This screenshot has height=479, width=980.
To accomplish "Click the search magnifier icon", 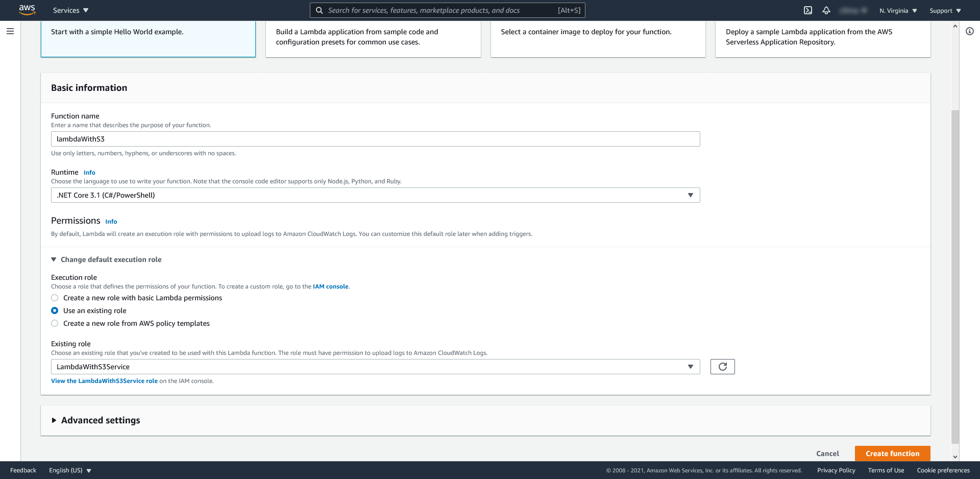I will click(x=319, y=10).
